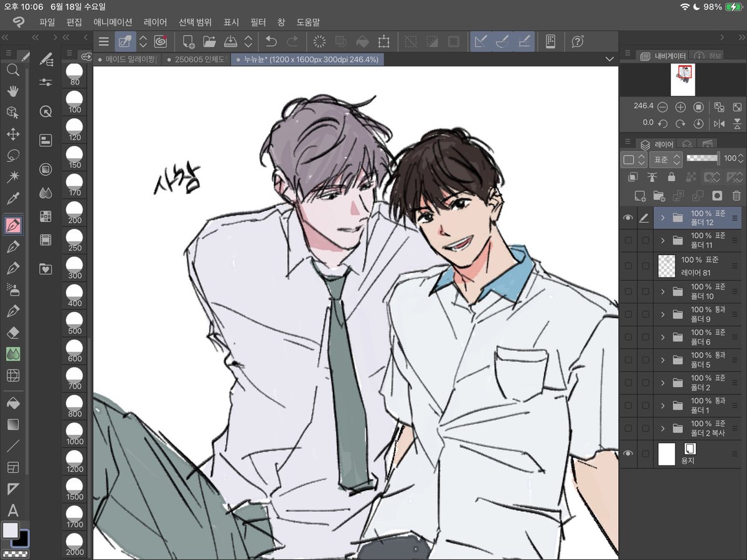This screenshot has height=560, width=747.
Task: Undo the last action
Action: 272,42
